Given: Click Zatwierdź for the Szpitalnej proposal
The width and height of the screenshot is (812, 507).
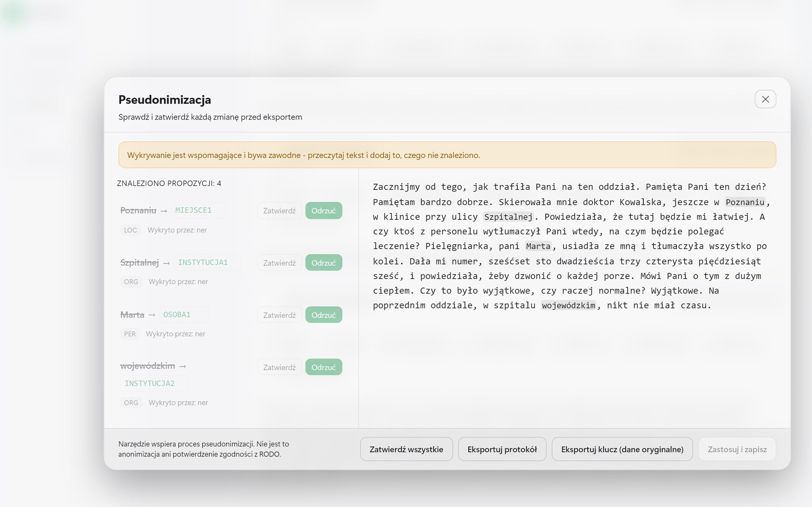Looking at the screenshot, I should click(x=279, y=263).
